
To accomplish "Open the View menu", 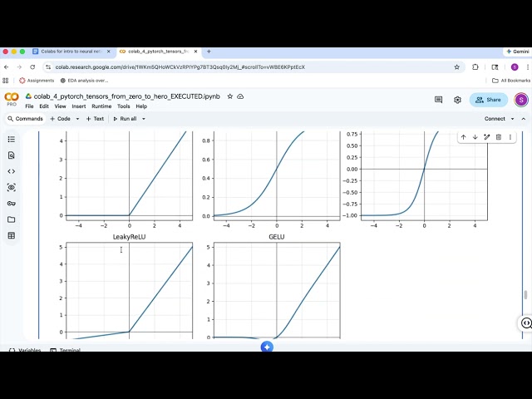I will pyautogui.click(x=61, y=106).
